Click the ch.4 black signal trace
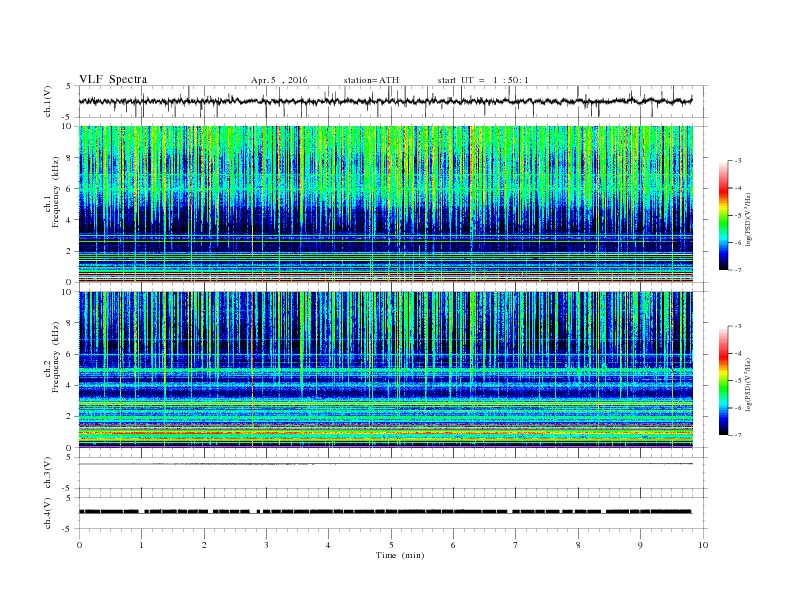The width and height of the screenshot is (792, 612). (x=386, y=512)
